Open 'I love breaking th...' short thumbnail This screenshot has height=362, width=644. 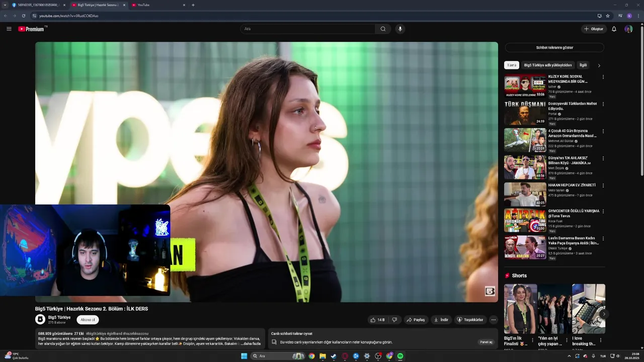[x=589, y=309]
